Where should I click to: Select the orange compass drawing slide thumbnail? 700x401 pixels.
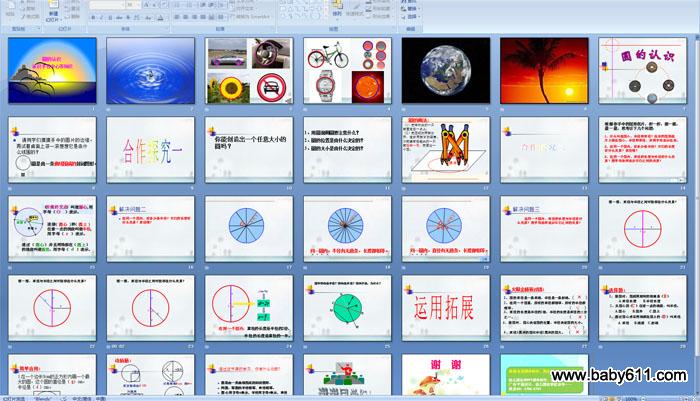(446, 150)
